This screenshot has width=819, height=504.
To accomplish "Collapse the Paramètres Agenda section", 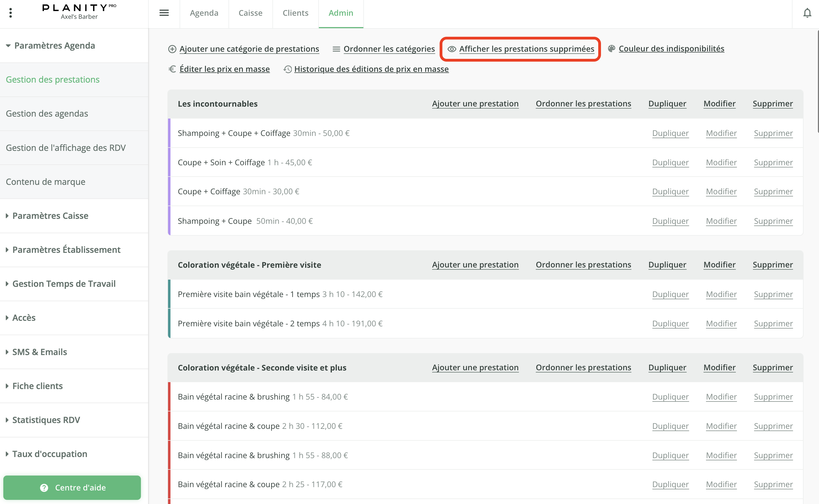I will coord(50,46).
